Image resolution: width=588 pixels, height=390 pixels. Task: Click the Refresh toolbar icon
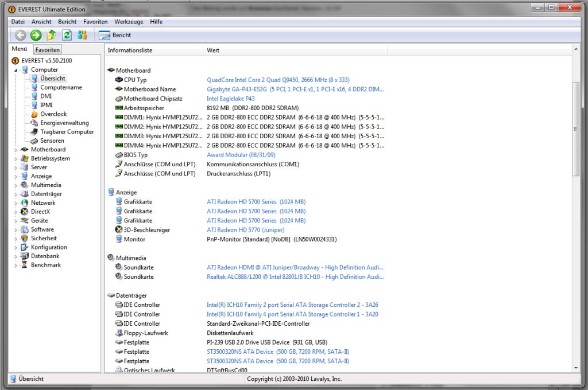(x=67, y=35)
